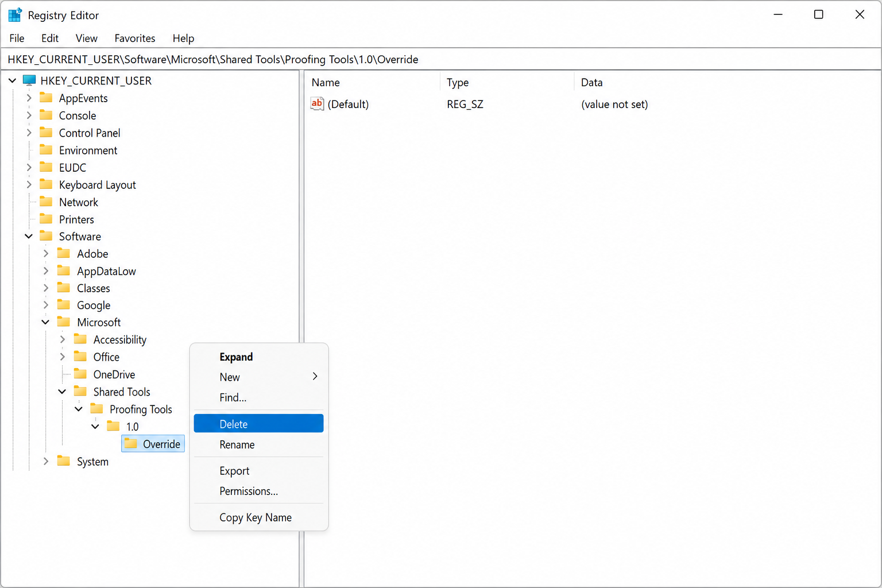Choose Delete from the context menu
The image size is (882, 588).
click(x=259, y=424)
